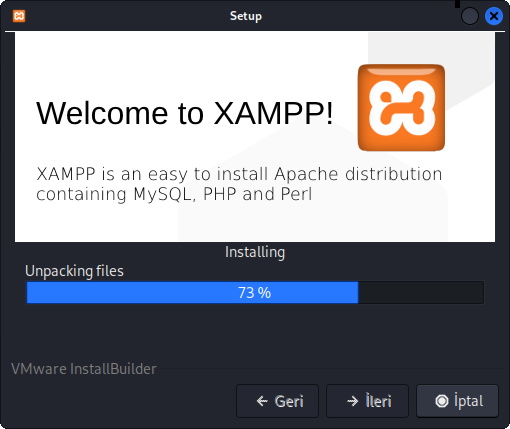
Task: Proceed with the İleri button label
Action: click(x=378, y=401)
